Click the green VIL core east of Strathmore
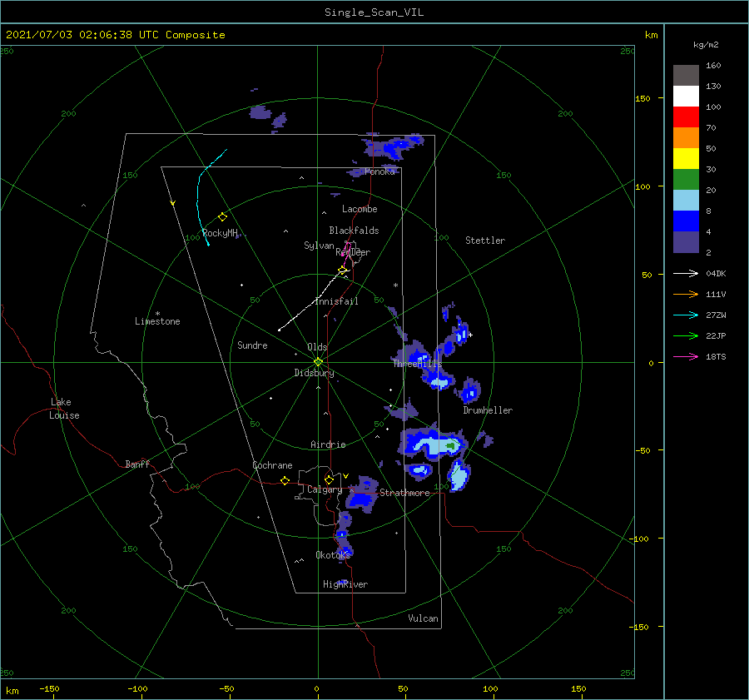Image resolution: width=749 pixels, height=700 pixels. pyautogui.click(x=451, y=446)
